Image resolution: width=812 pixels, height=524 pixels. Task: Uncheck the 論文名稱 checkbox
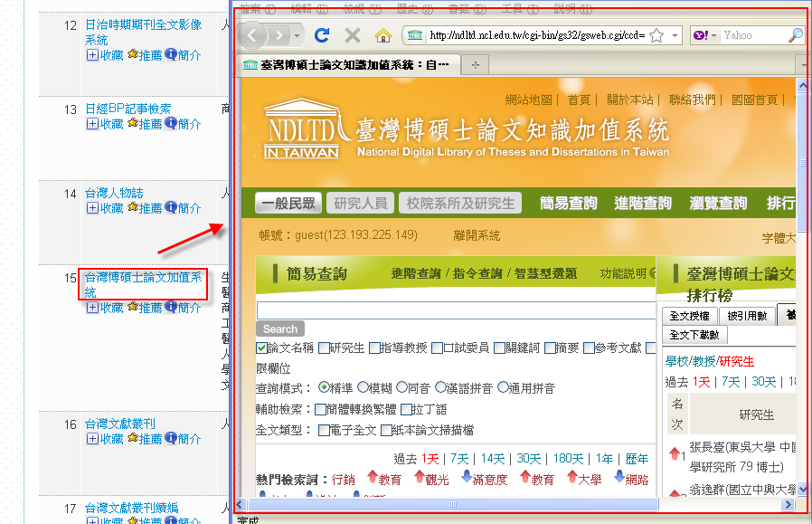[x=261, y=348]
